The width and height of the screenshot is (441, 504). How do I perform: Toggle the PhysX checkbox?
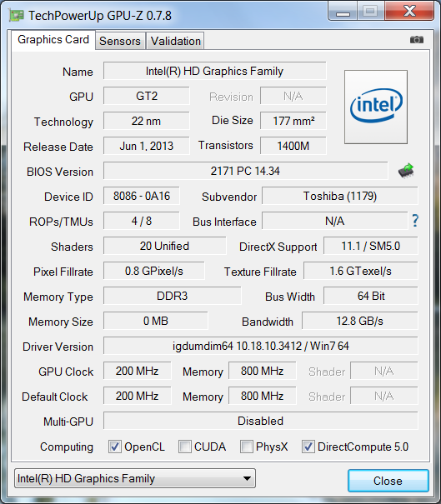[247, 447]
